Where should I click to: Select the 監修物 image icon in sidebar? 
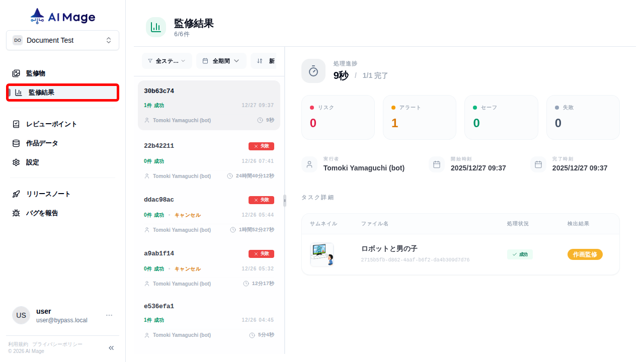[x=16, y=73]
